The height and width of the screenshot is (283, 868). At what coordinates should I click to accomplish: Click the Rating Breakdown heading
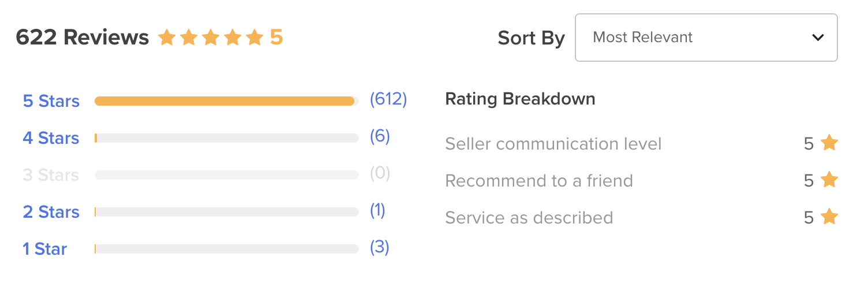(x=520, y=99)
